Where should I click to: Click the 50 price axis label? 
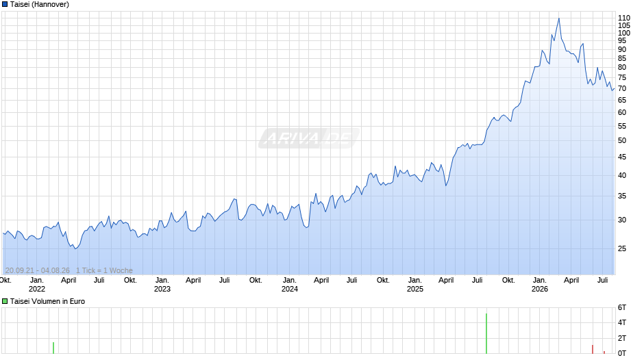click(x=622, y=141)
